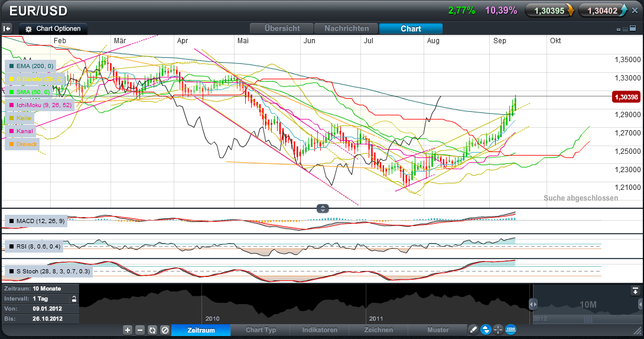Click the maximize window icon below the prices
This screenshot has width=644, height=339.
pyautogui.click(x=633, y=28)
